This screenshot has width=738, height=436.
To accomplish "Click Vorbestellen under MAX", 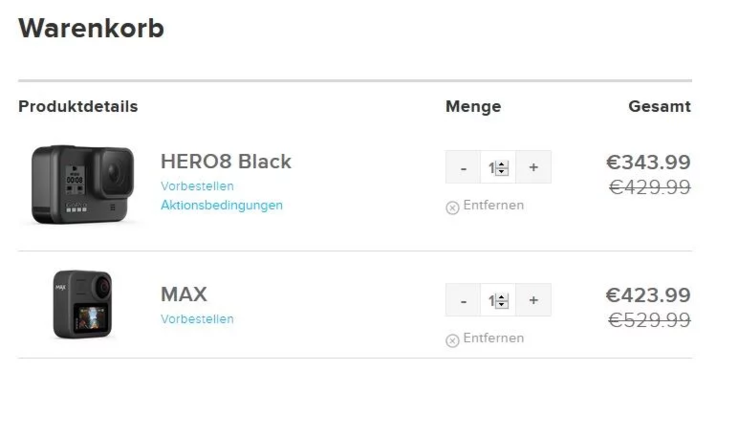I will click(x=197, y=319).
